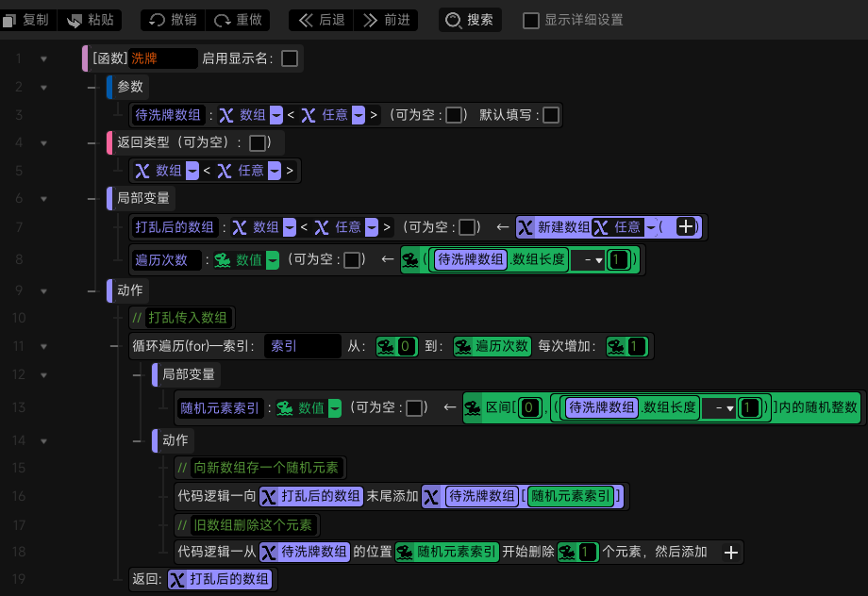This screenshot has height=596, width=868.
Task: Click the comment 打乱传入数组
Action: 188,318
